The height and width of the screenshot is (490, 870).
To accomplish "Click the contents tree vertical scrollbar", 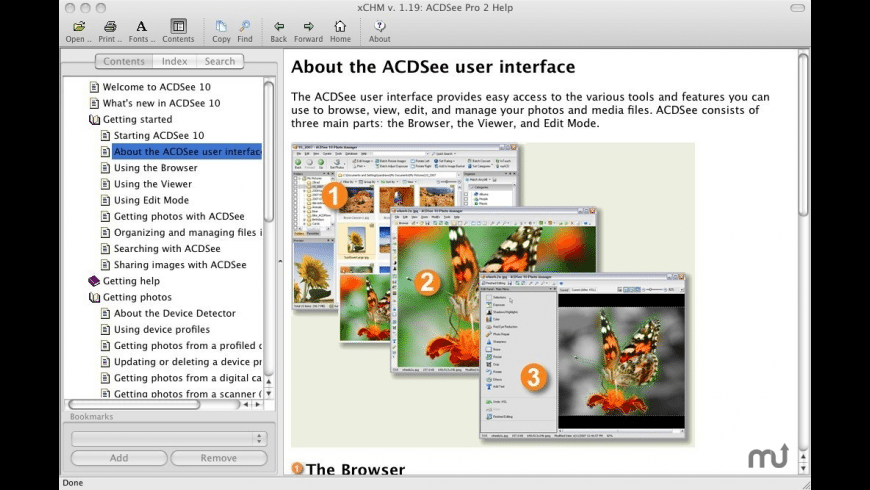I will [269, 152].
